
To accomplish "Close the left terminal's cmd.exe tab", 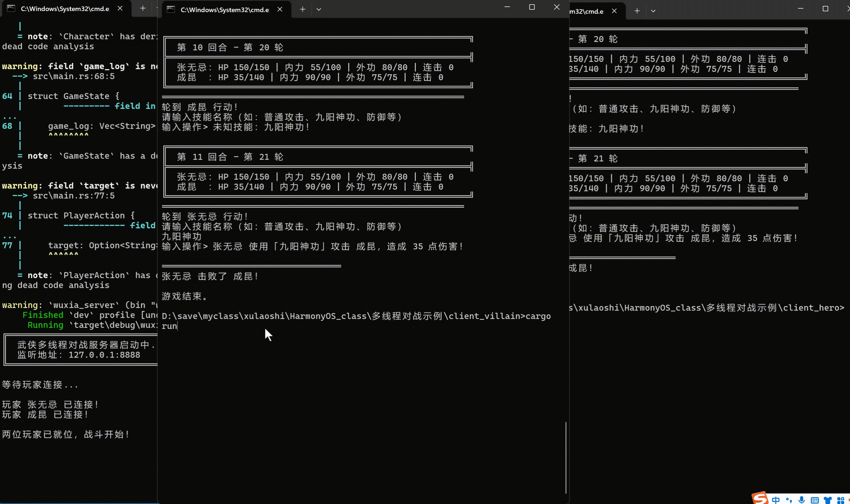I will tap(120, 9).
